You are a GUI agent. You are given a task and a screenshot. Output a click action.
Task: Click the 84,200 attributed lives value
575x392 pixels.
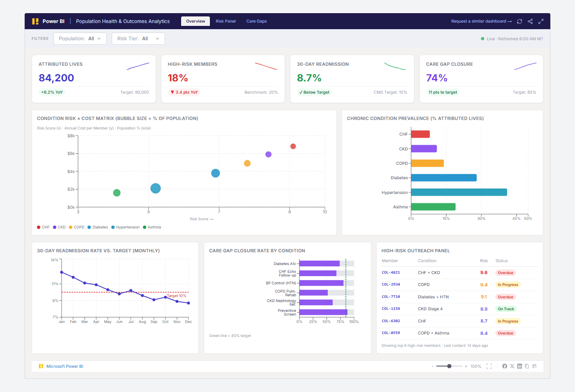click(x=56, y=78)
